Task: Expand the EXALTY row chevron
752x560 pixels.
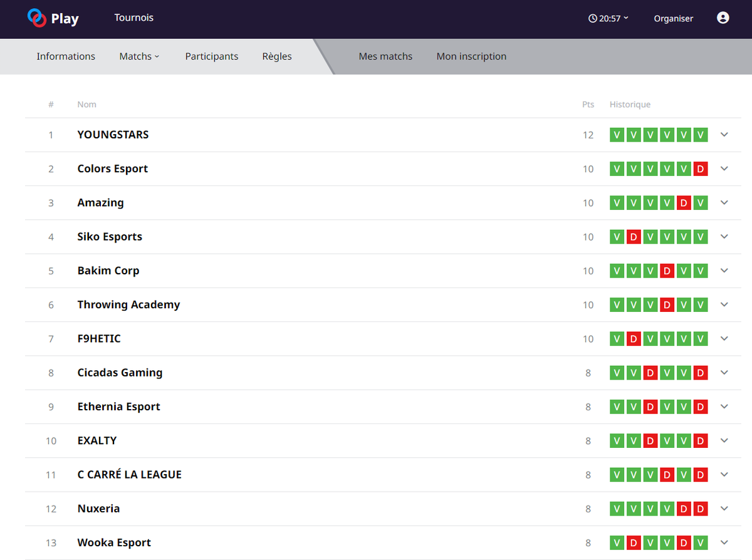Action: (x=724, y=440)
